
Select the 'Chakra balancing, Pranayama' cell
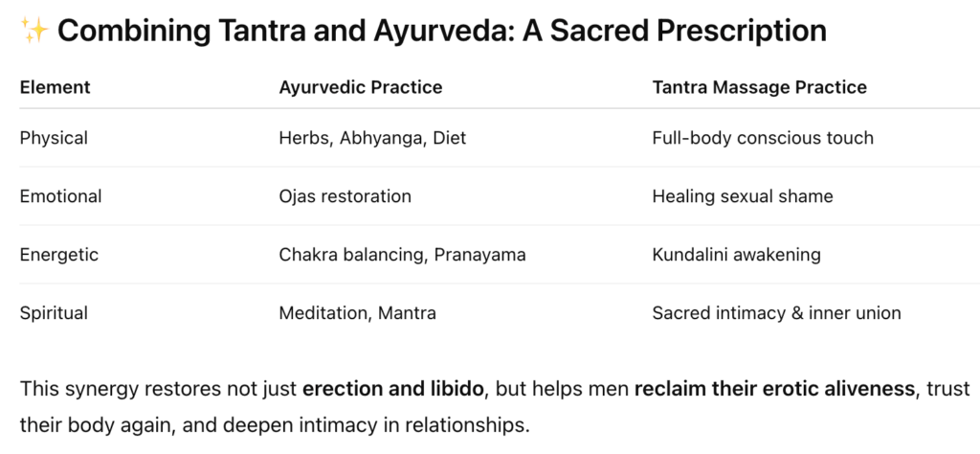(402, 255)
